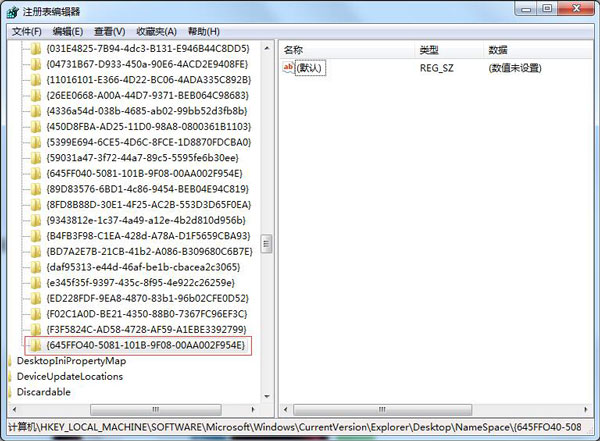Click the tree pane vertical scrollbar thumb
Image resolution: width=600 pixels, height=441 pixels.
point(267,243)
